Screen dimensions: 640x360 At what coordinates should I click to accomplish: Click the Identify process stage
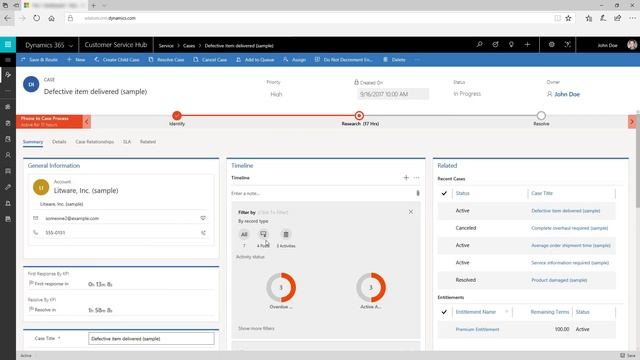(x=177, y=116)
